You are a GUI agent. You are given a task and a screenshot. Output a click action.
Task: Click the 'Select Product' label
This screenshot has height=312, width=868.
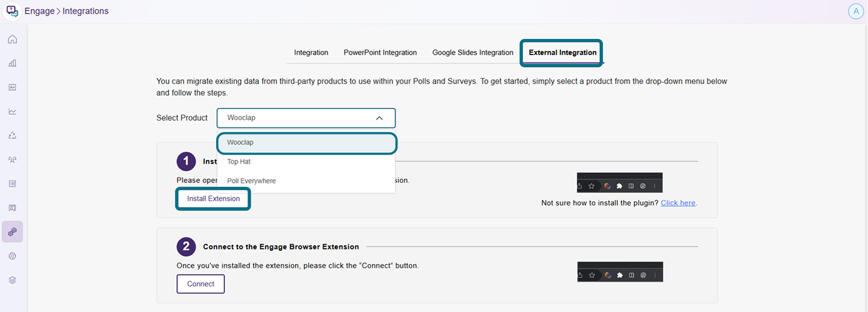[x=182, y=118]
